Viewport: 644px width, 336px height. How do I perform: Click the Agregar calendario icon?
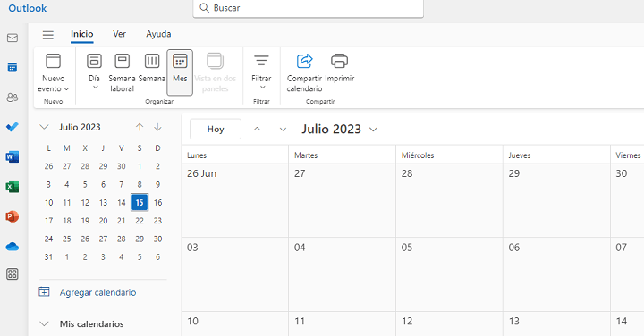pos(44,291)
